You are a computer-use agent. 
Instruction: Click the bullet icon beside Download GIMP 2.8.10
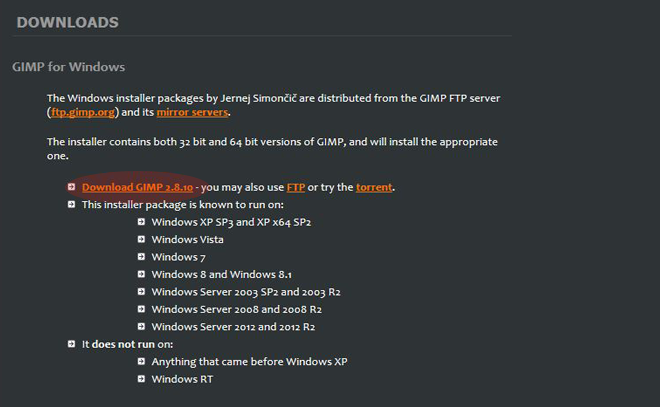click(71, 187)
